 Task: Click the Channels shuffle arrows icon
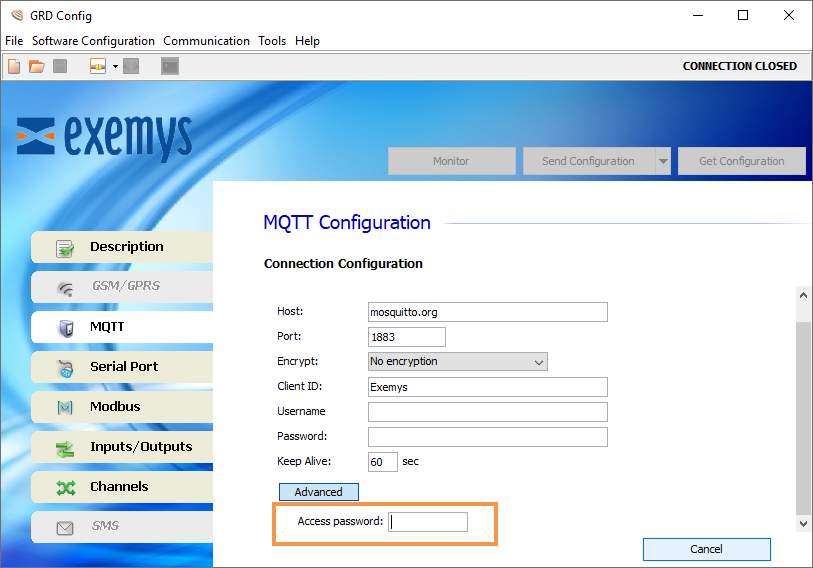pyautogui.click(x=66, y=488)
